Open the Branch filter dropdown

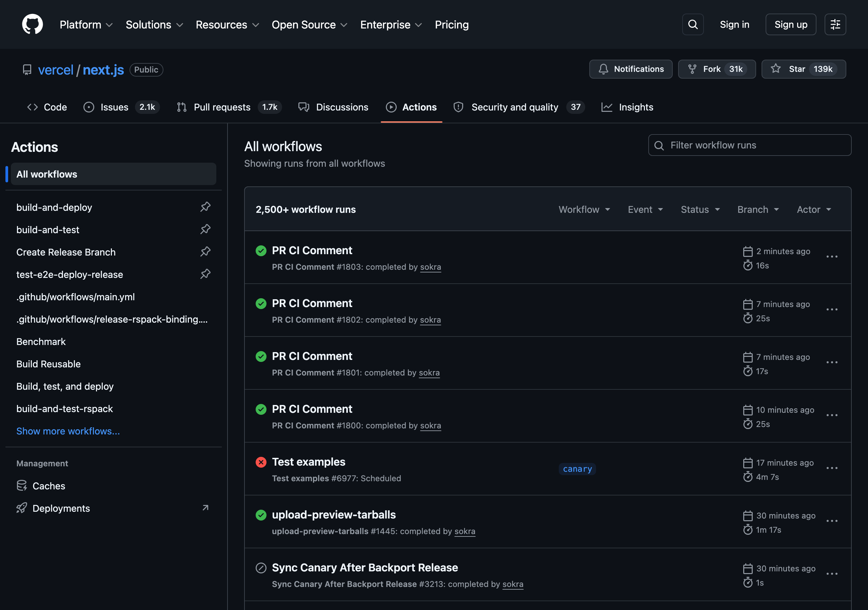(x=758, y=210)
